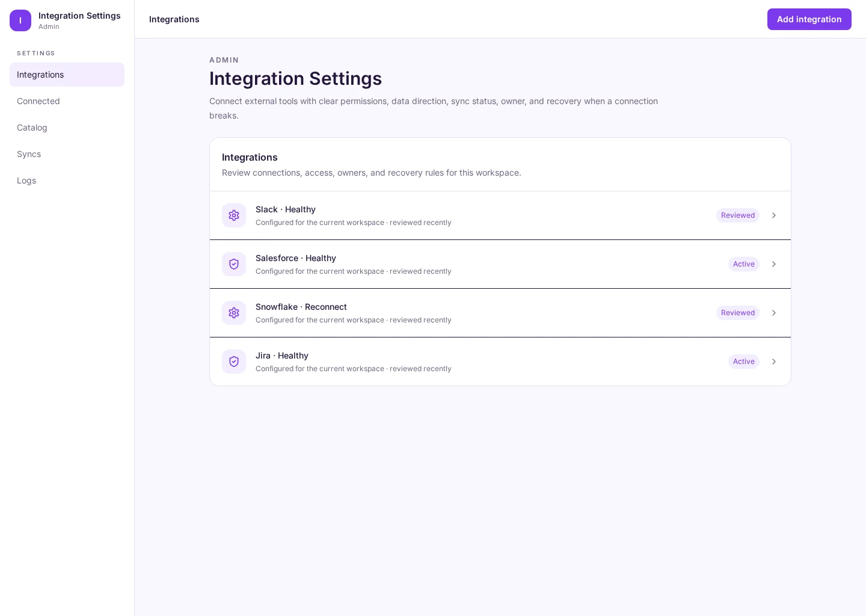Click the gear icon beside Slack

tap(234, 215)
